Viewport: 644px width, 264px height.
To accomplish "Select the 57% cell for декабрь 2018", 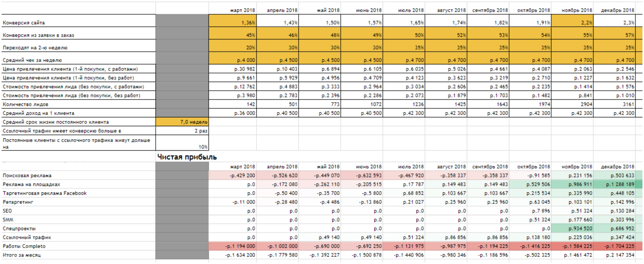I will tap(614, 33).
